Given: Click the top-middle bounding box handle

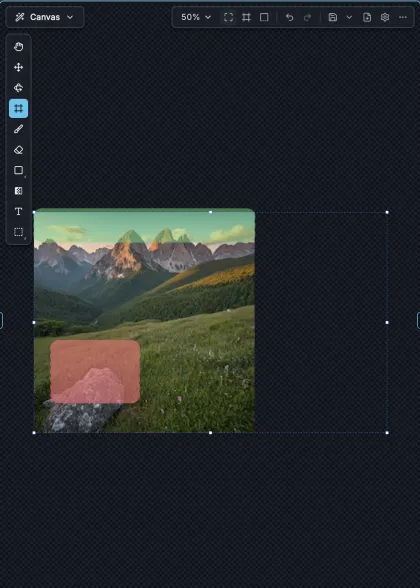Looking at the screenshot, I should 210,212.
